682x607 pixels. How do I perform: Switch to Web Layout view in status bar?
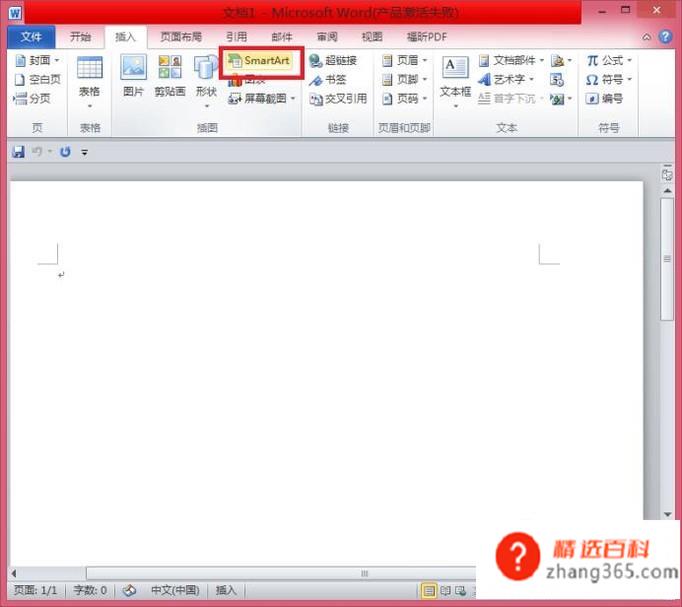[x=460, y=590]
